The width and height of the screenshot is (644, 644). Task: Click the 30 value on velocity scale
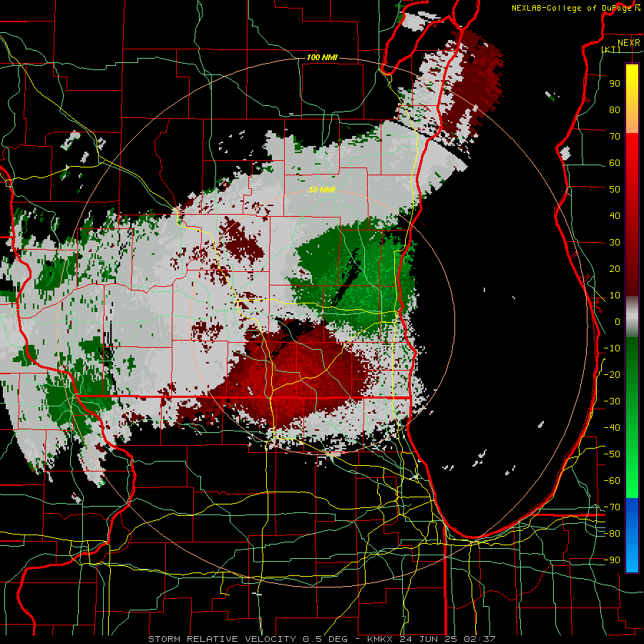(615, 243)
